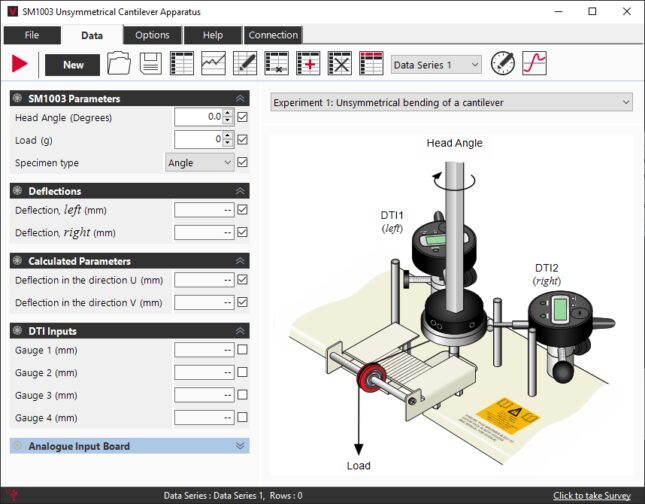Save data with floppy disk icon
This screenshot has width=645, height=504.
pos(151,64)
